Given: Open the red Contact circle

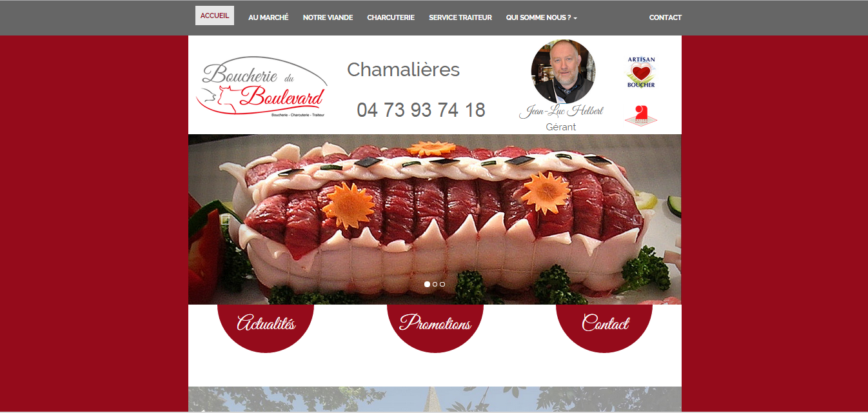Looking at the screenshot, I should pos(604,326).
